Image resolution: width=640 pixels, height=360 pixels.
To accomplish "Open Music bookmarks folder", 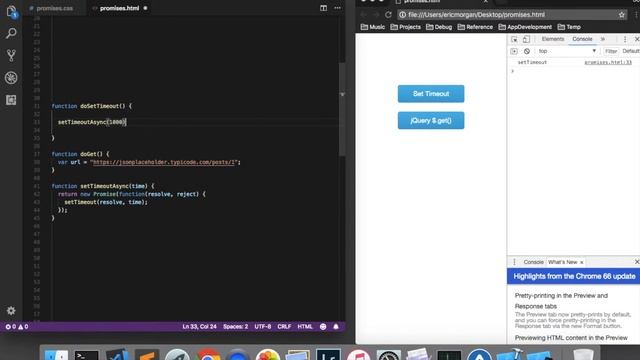I will 373,27.
